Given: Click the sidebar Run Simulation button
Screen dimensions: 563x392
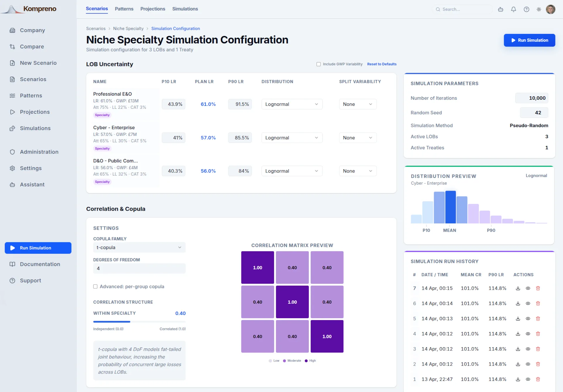Looking at the screenshot, I should tap(38, 248).
